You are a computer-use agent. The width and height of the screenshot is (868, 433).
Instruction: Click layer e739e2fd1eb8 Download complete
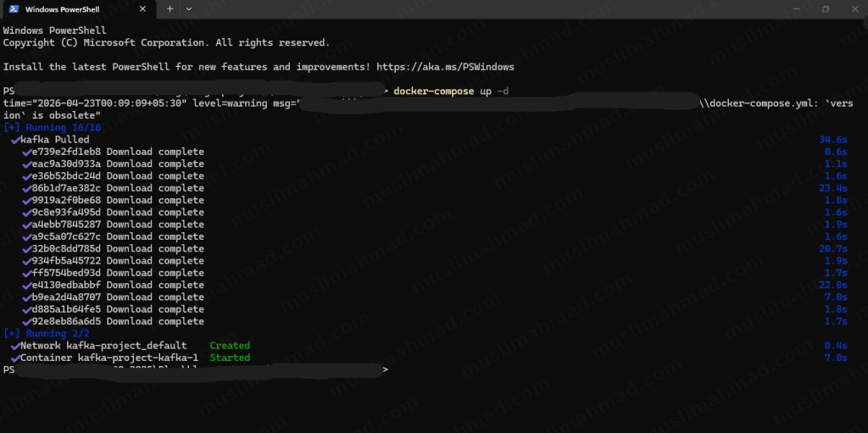pos(118,152)
